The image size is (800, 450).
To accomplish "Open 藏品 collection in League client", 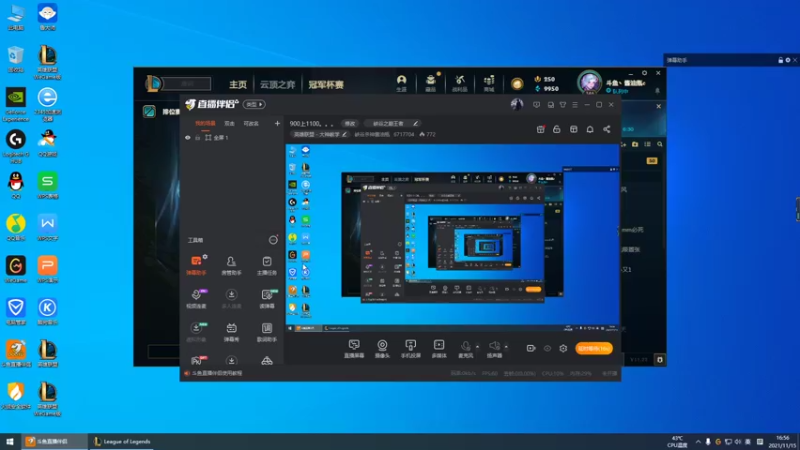I will click(431, 83).
